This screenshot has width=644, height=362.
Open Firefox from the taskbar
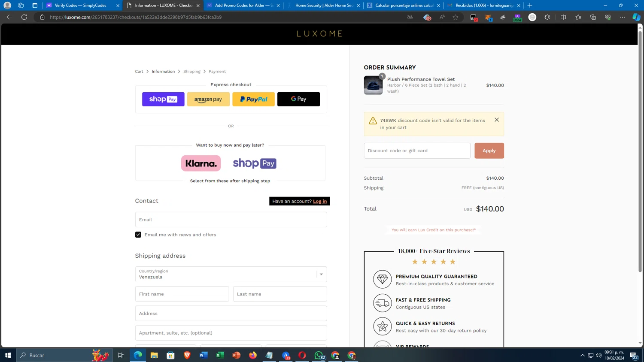253,355
